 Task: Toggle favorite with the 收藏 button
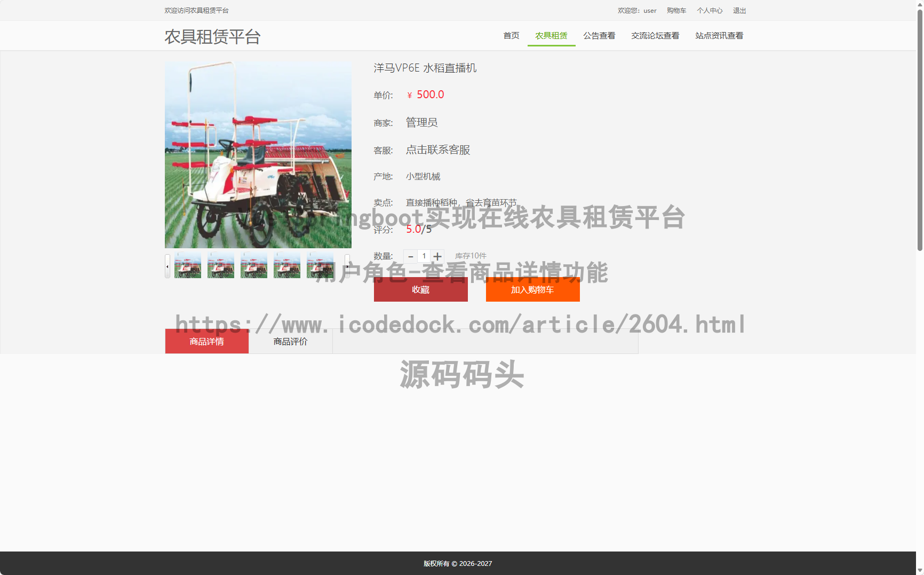pos(420,289)
